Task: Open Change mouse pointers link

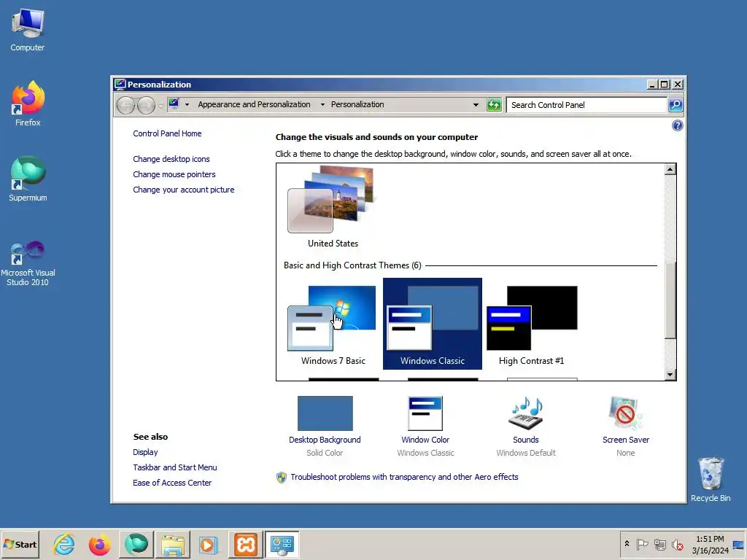Action: click(174, 174)
